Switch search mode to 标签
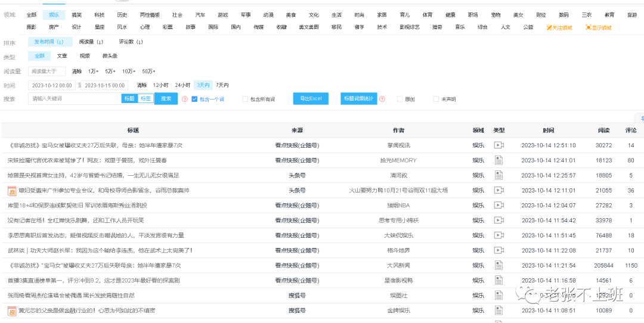This screenshot has width=644, height=323. coord(146,98)
